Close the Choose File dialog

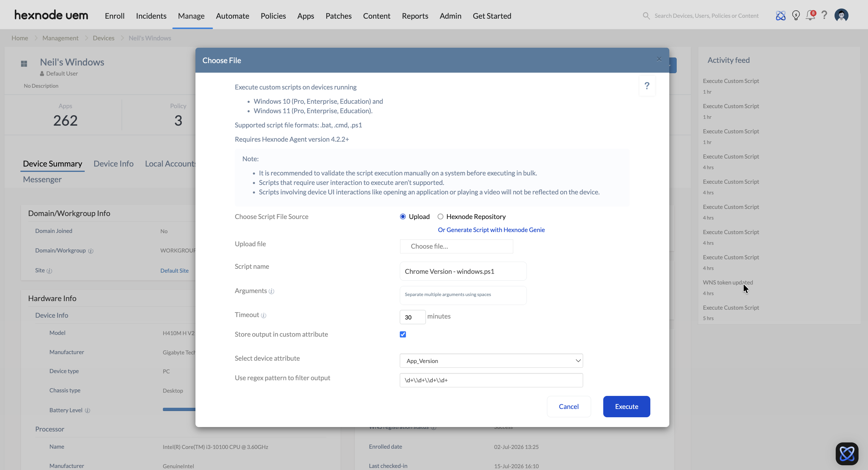[x=659, y=59]
